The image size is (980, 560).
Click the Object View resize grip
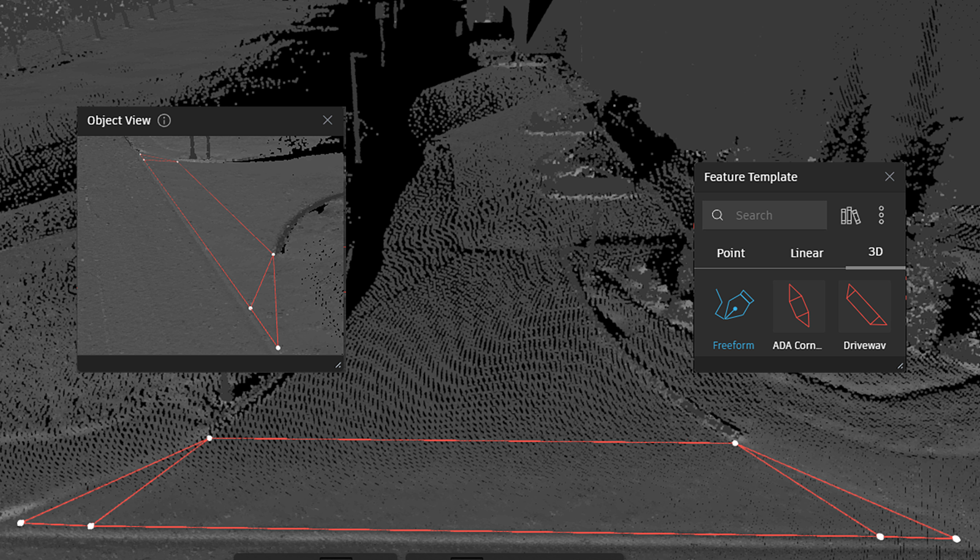[338, 365]
